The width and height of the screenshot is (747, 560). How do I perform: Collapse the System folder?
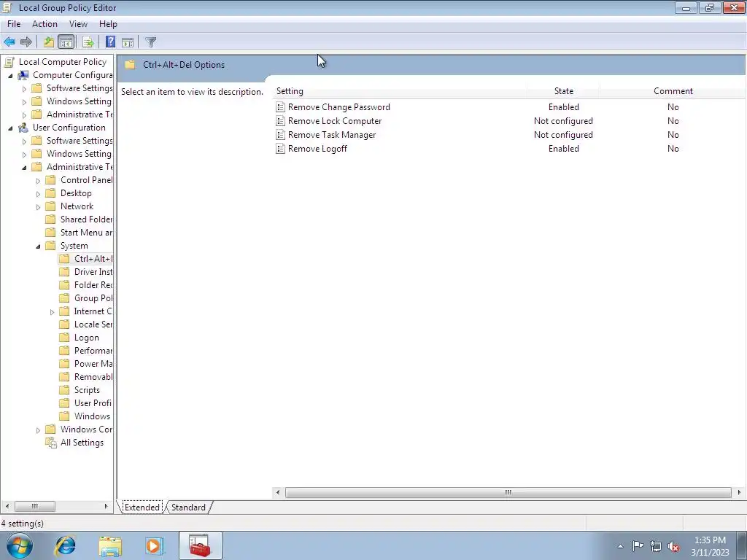coord(38,246)
